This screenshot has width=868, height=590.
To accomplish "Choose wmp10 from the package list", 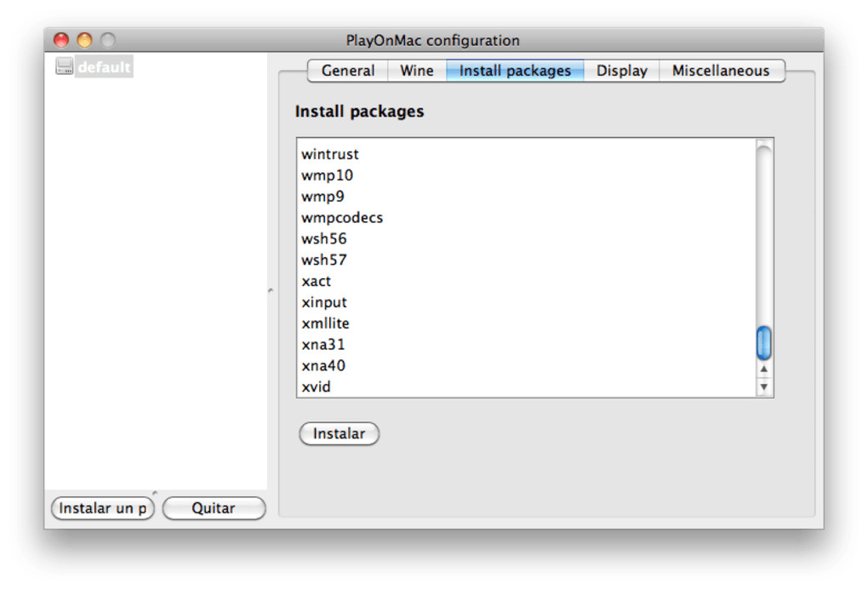I will click(x=328, y=175).
